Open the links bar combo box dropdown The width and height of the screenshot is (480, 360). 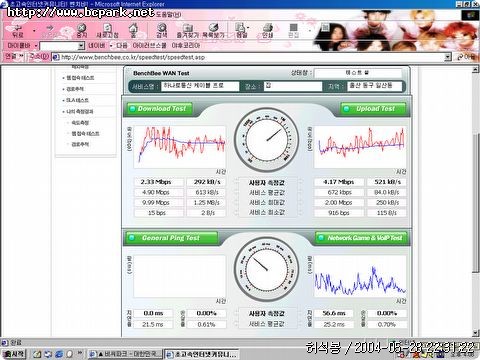pyautogui.click(x=81, y=46)
